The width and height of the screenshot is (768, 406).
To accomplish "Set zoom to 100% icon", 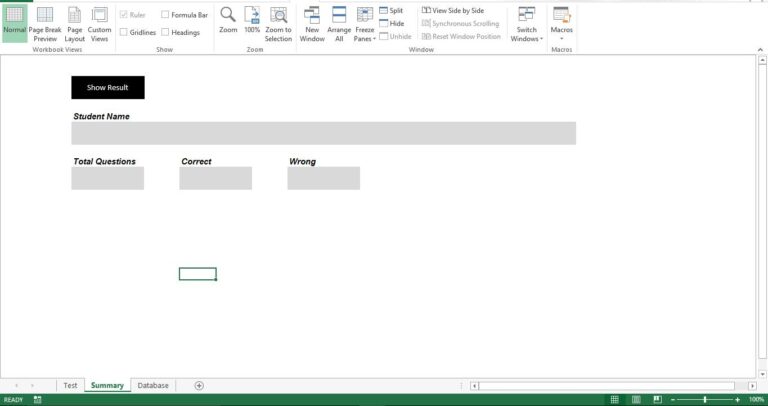I will (252, 22).
